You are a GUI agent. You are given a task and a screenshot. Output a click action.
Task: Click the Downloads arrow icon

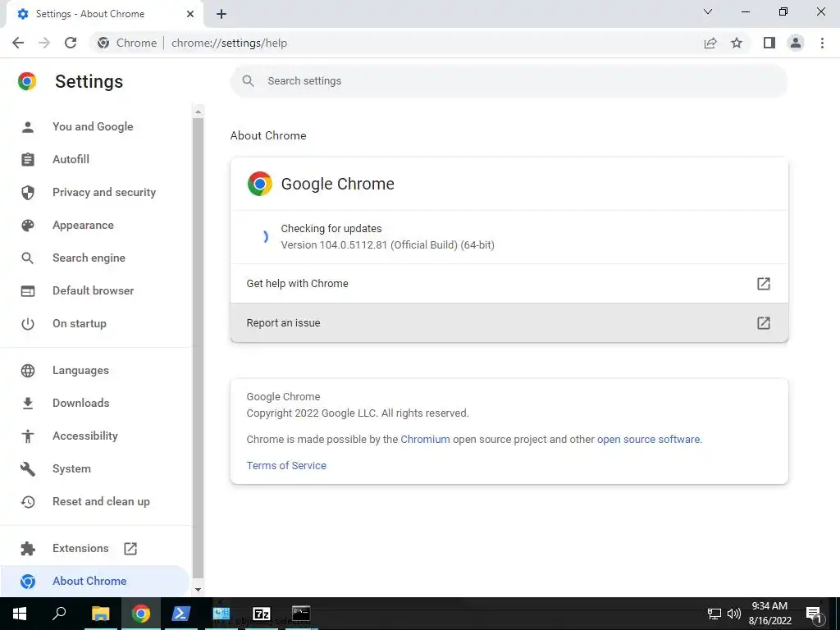coord(27,403)
